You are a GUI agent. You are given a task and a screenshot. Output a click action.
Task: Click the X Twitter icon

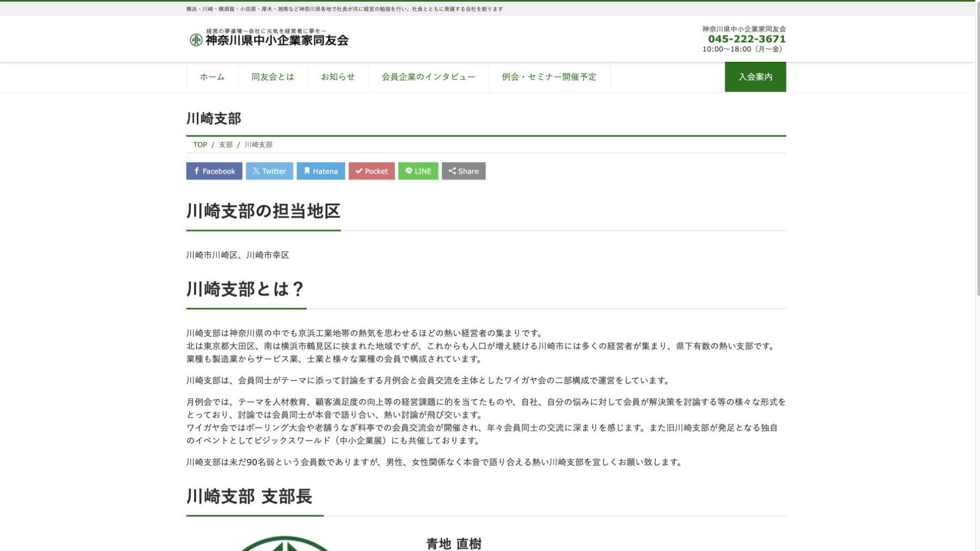click(x=256, y=171)
